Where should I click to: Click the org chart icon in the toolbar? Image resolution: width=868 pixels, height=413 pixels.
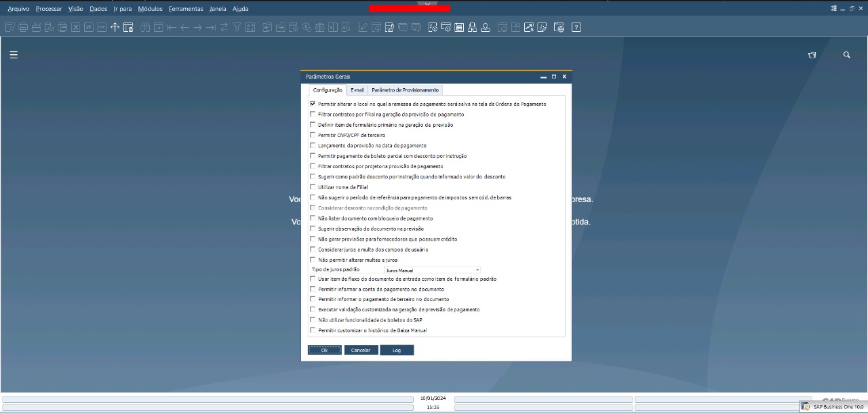pyautogui.click(x=472, y=27)
